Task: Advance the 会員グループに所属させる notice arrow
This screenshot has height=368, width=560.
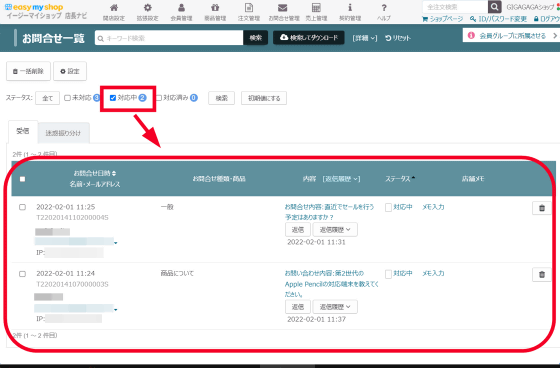Action: [555, 35]
